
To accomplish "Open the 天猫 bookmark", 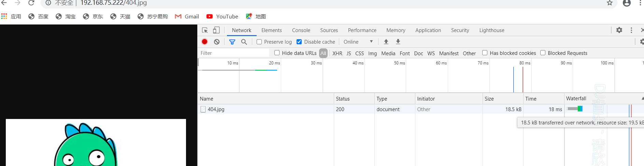I will click(x=120, y=16).
